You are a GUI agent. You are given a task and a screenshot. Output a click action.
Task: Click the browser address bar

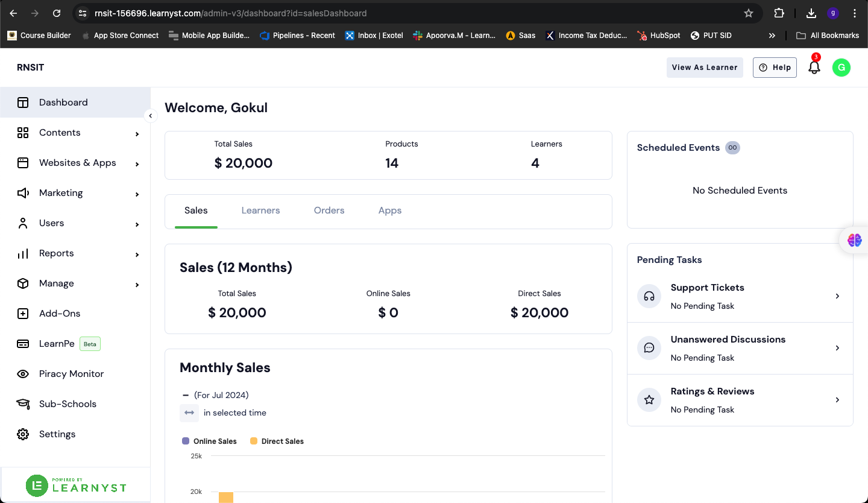[416, 13]
